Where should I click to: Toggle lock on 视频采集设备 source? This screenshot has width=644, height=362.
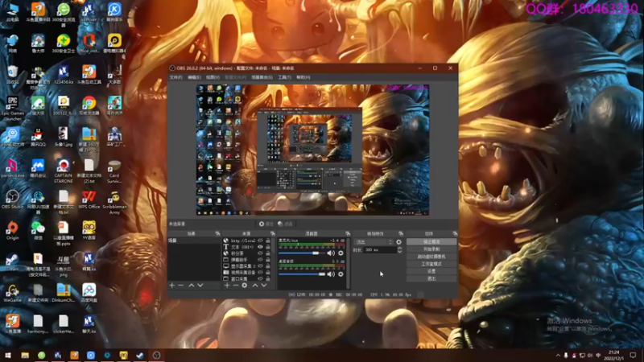point(268,272)
